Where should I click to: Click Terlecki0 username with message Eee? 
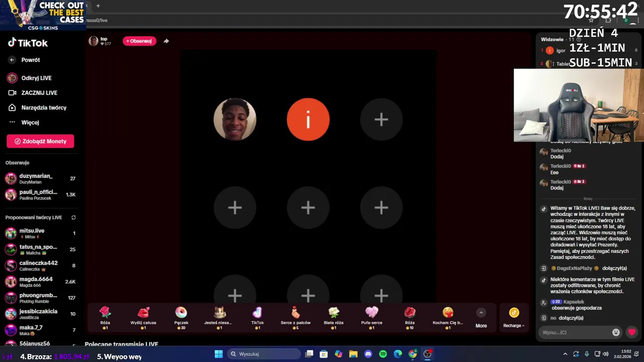pos(560,166)
